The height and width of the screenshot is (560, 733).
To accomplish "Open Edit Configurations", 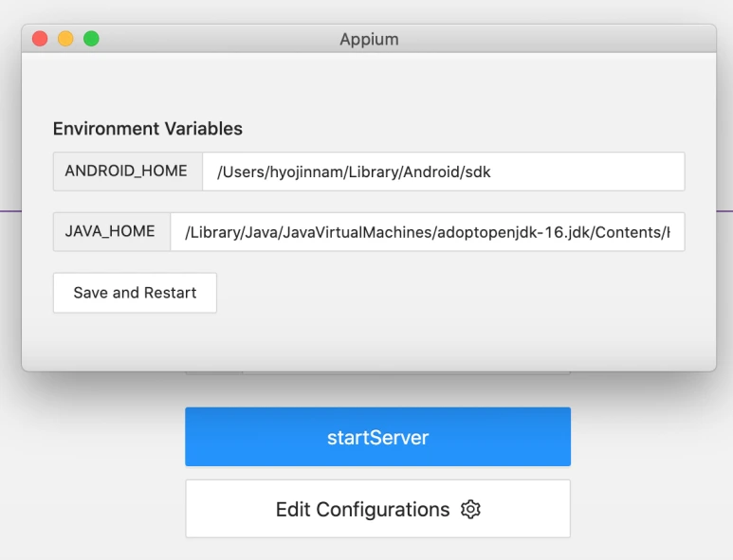I will pos(377,509).
